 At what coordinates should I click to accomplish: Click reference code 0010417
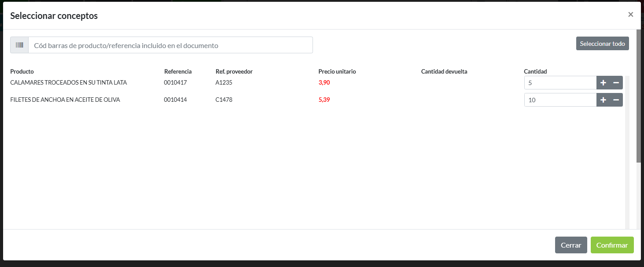(175, 83)
